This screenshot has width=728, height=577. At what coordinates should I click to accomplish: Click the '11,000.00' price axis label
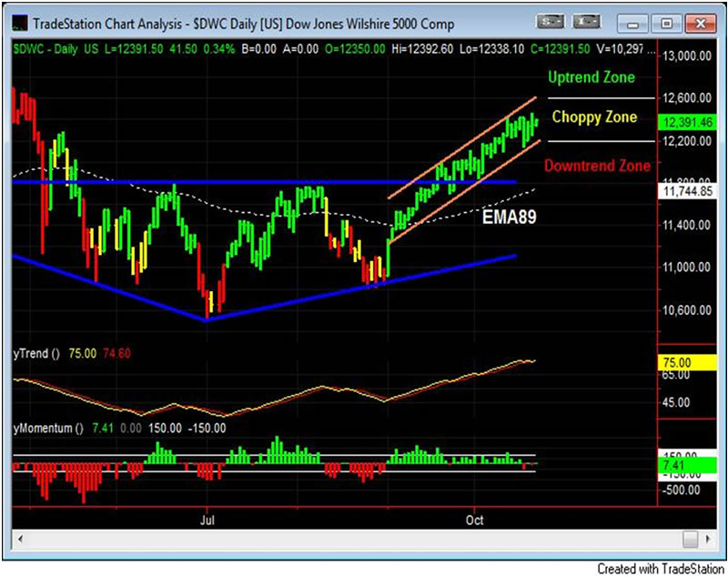click(687, 268)
